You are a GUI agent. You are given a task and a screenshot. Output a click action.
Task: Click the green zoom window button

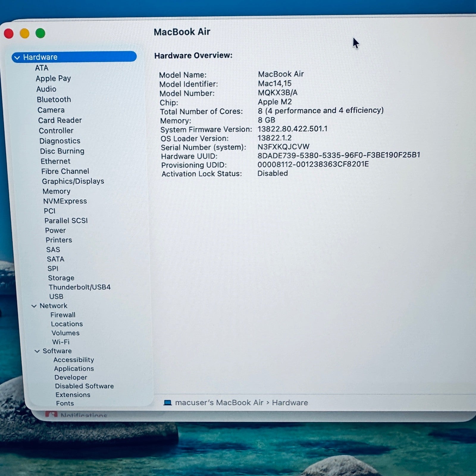[x=40, y=33]
